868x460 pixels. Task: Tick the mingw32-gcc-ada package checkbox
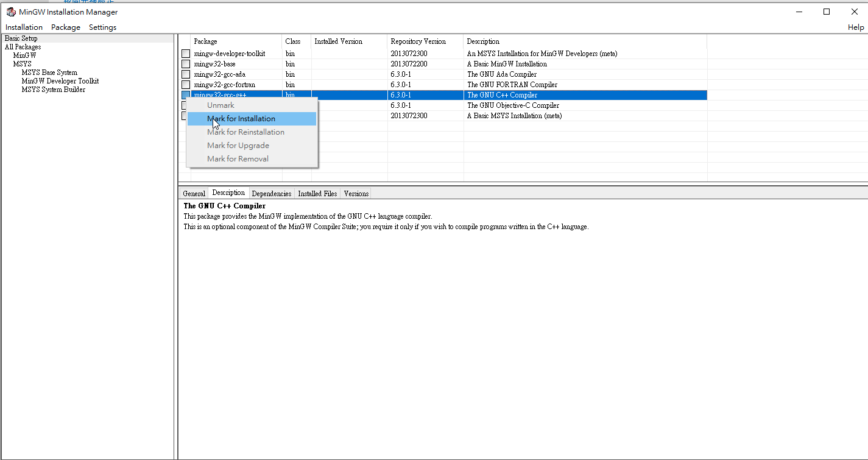click(x=186, y=74)
